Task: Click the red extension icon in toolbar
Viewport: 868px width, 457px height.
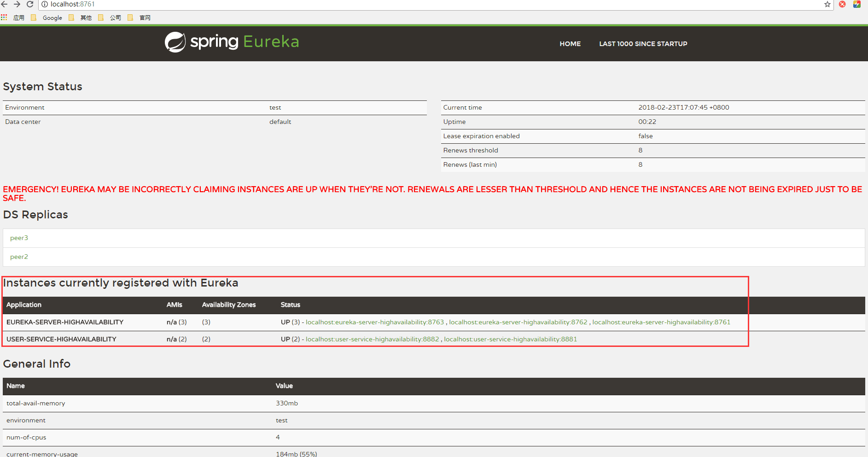Action: pyautogui.click(x=842, y=4)
